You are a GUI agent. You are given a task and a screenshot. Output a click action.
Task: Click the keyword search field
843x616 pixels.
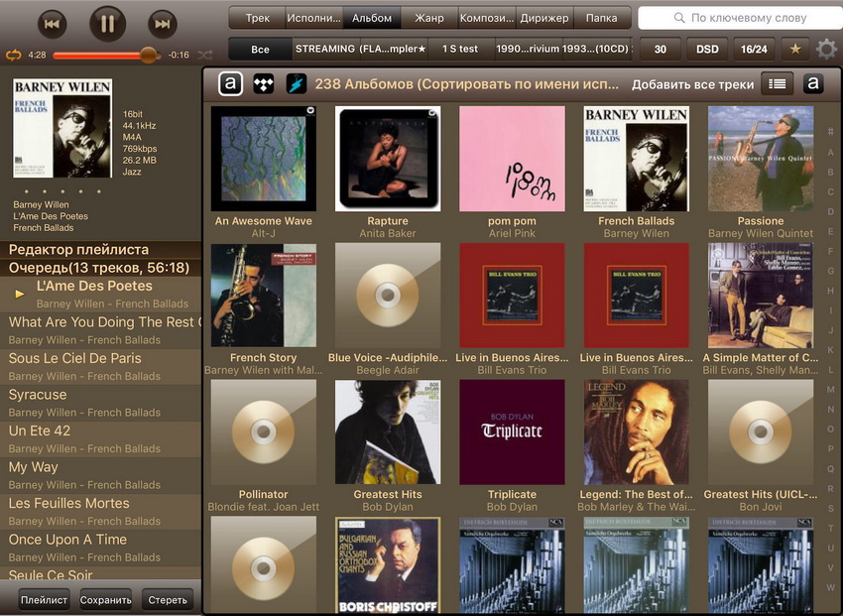(x=740, y=18)
